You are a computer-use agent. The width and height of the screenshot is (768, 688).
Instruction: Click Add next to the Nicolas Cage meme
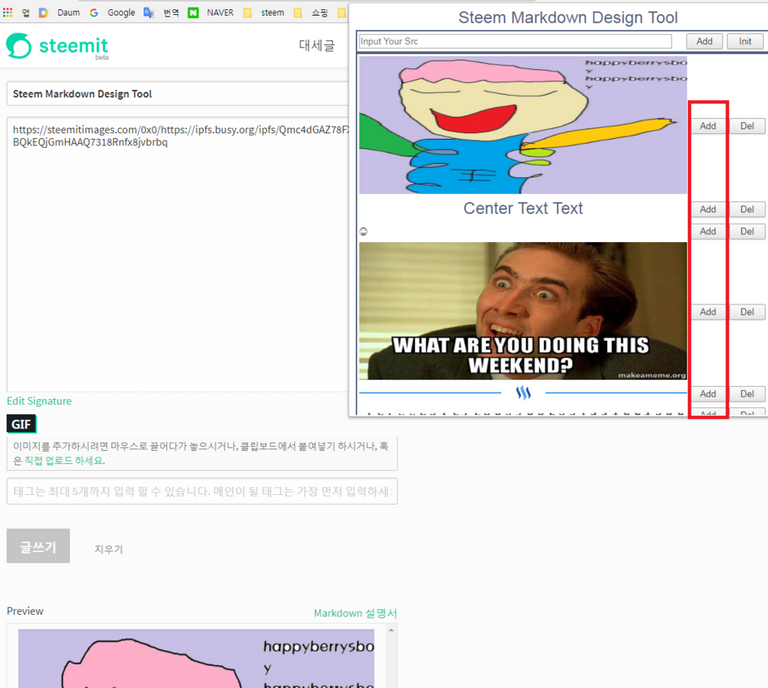click(708, 312)
